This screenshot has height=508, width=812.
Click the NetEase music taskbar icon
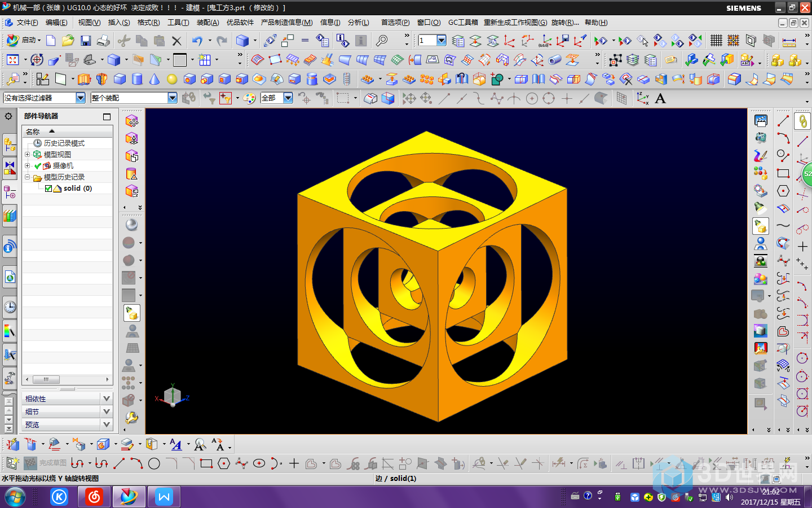pyautogui.click(x=94, y=497)
